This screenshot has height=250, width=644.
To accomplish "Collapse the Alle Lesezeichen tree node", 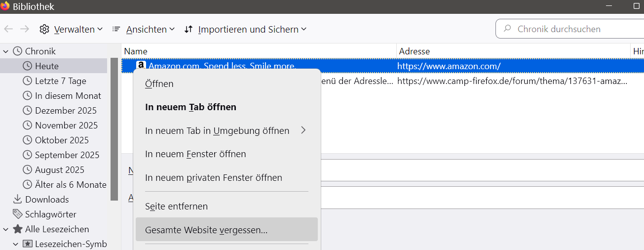I will (6, 229).
